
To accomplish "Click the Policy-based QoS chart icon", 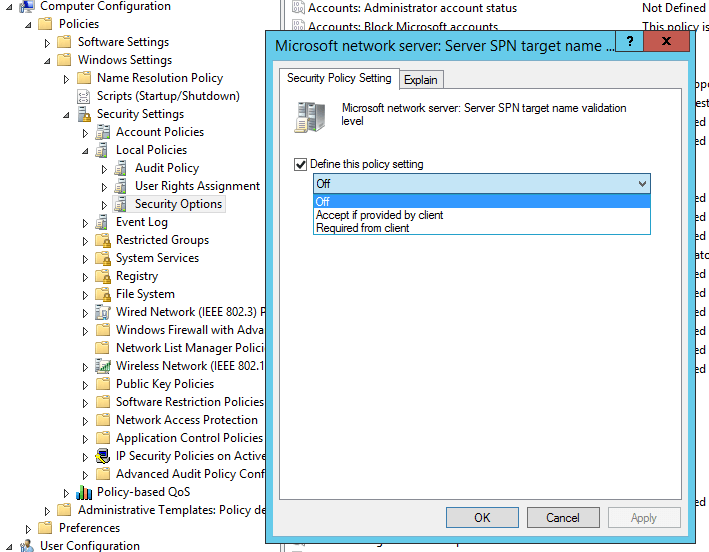I will tap(84, 492).
